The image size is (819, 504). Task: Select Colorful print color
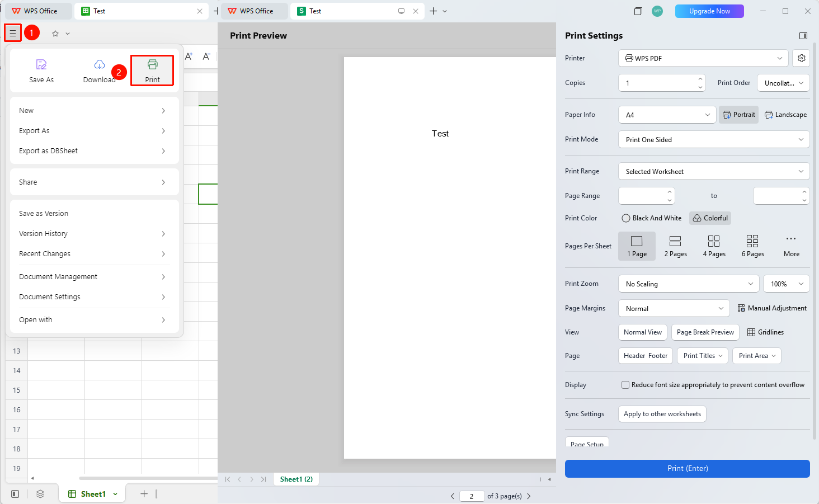pos(710,218)
